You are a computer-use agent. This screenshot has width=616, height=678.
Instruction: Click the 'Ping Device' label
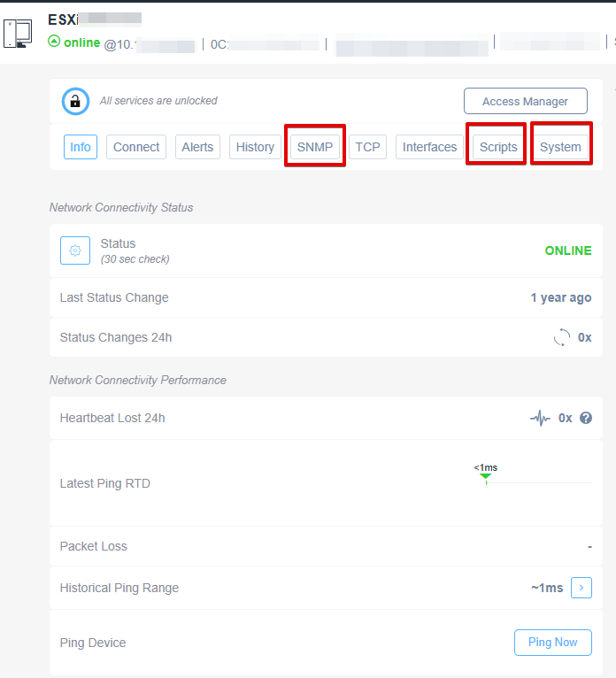(93, 643)
